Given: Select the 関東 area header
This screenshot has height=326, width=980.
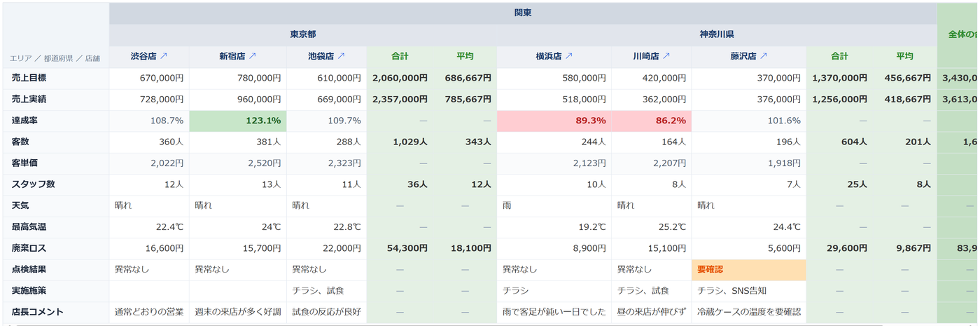Looking at the screenshot, I should coord(523,13).
